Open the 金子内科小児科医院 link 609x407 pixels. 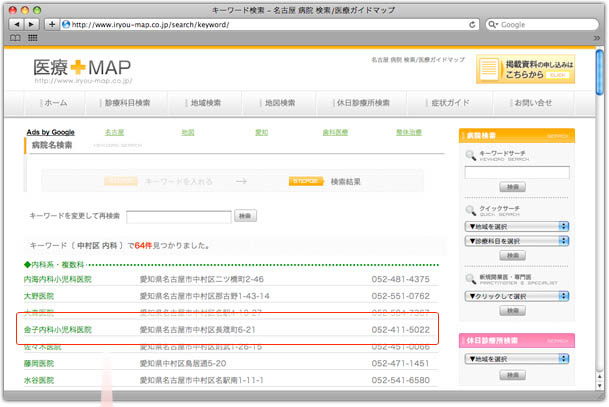click(x=57, y=330)
